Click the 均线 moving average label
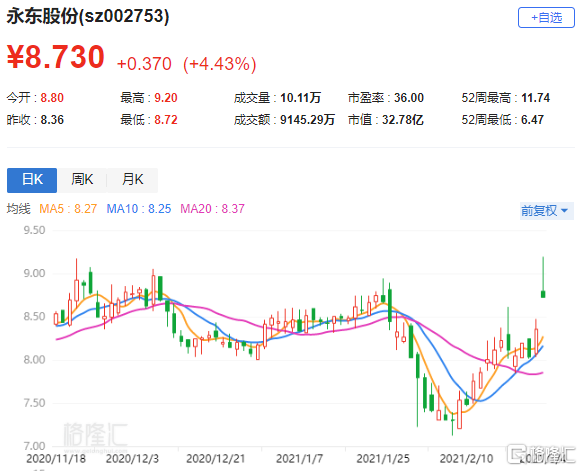This screenshot has height=471, width=582. coord(19,209)
